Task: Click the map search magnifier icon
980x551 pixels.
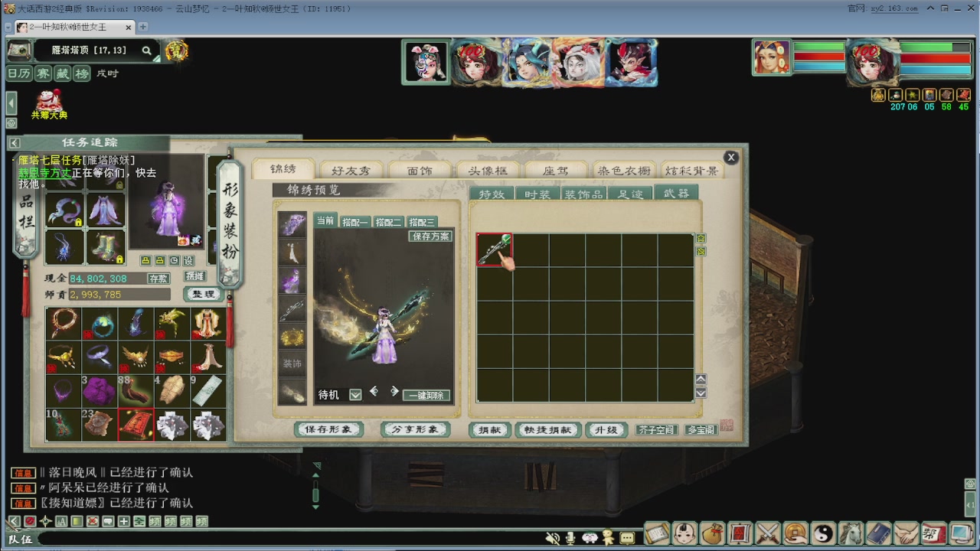Action: pos(146,51)
